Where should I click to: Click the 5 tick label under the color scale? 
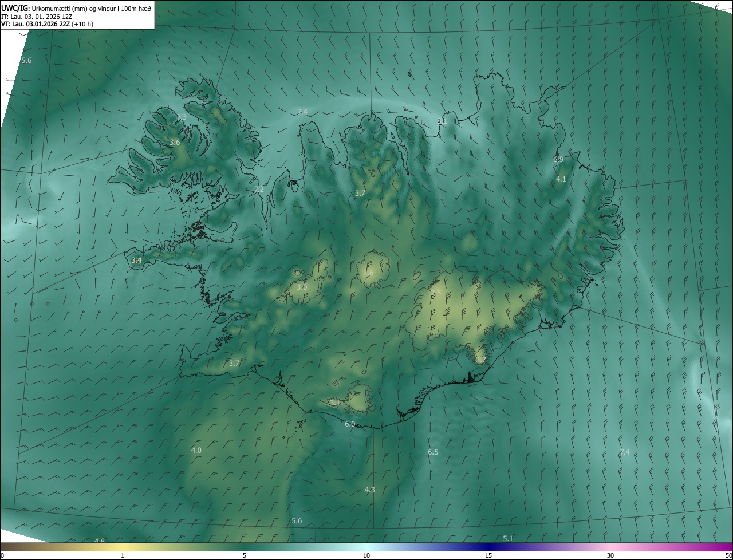245,556
